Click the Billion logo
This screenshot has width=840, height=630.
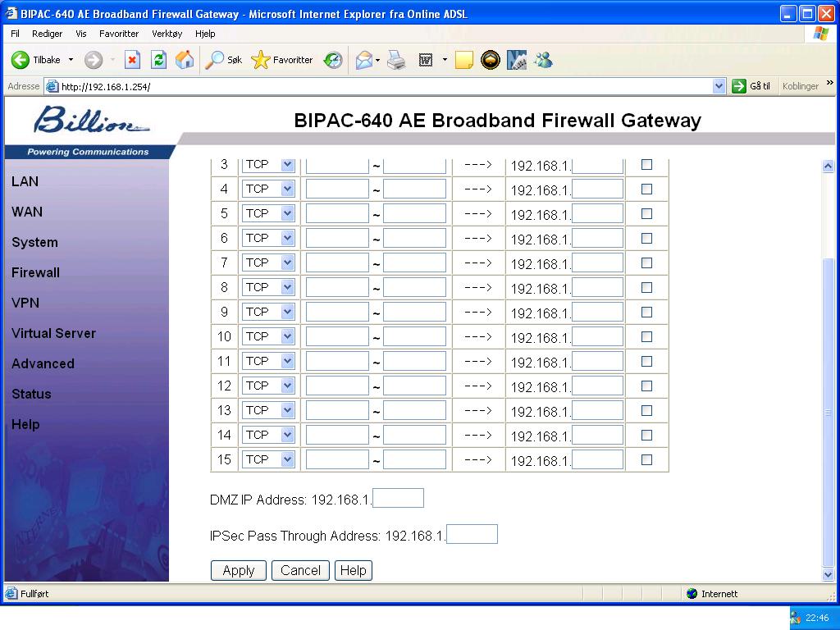[x=91, y=119]
